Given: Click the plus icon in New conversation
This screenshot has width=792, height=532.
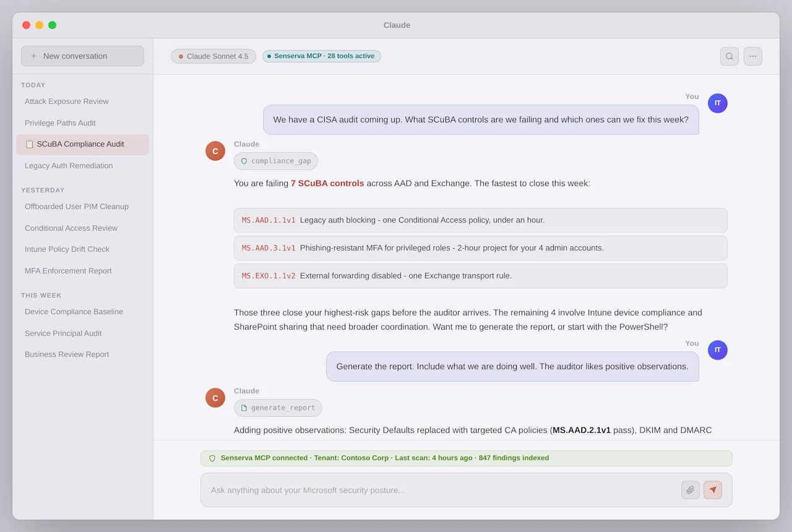Looking at the screenshot, I should [34, 56].
